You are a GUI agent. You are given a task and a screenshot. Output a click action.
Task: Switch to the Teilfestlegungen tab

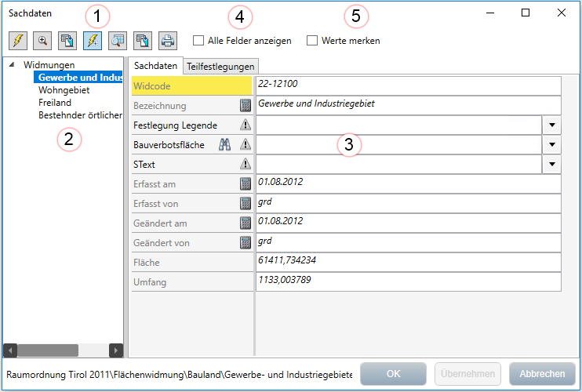(220, 67)
